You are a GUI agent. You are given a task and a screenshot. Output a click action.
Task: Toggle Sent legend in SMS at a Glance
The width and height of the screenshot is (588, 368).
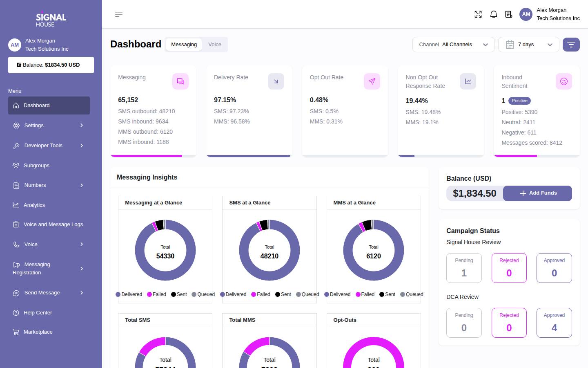[x=283, y=294]
